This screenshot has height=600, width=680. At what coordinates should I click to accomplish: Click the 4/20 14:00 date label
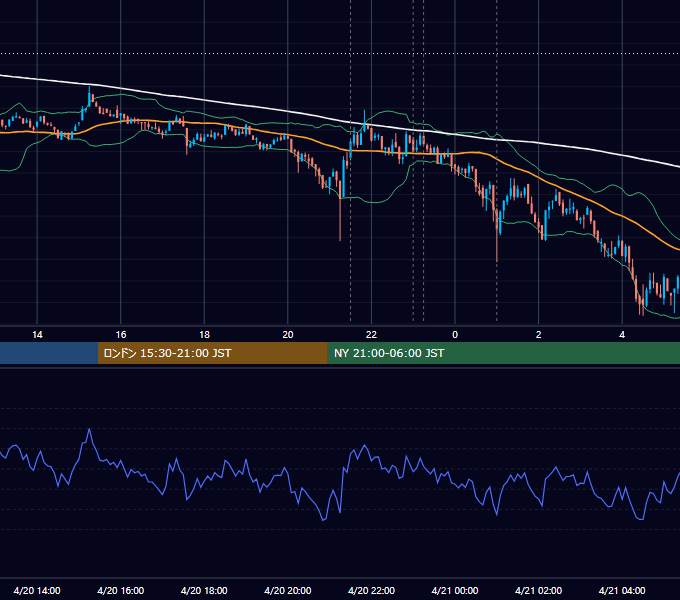click(x=37, y=590)
